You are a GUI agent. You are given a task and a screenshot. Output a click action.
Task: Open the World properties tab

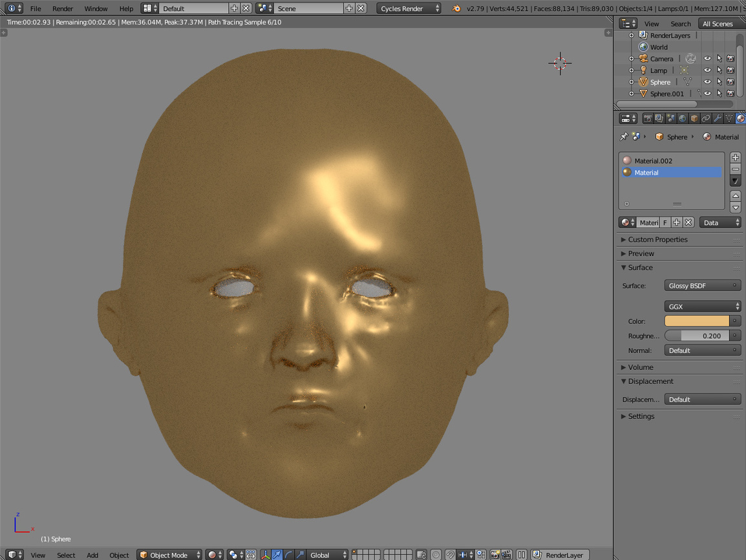(683, 119)
